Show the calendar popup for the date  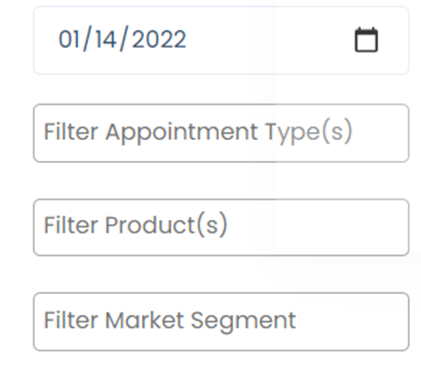(366, 40)
